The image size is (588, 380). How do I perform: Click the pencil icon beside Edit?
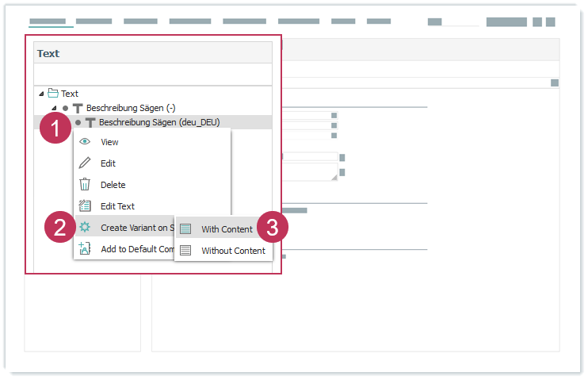click(85, 163)
